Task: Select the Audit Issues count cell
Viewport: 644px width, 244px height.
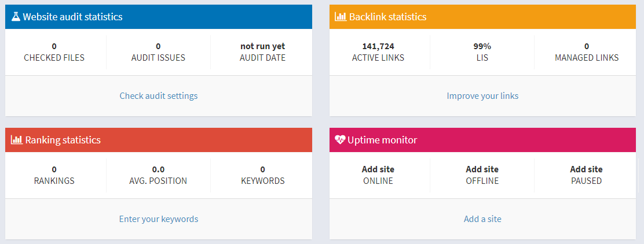Action: pyautogui.click(x=158, y=52)
